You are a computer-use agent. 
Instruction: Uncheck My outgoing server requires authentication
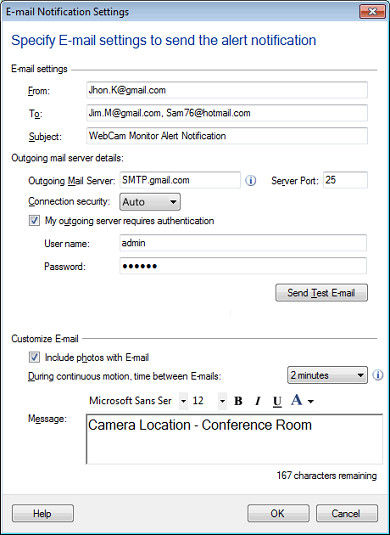click(34, 221)
